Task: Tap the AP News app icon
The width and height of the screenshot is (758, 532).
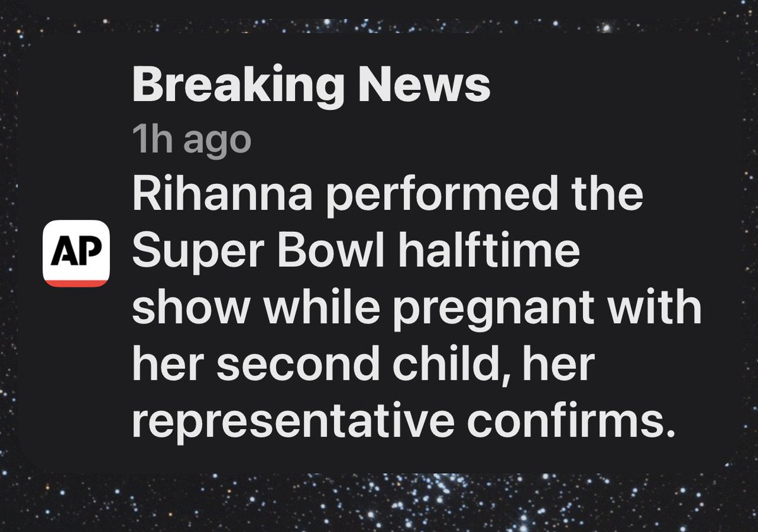Action: point(76,253)
